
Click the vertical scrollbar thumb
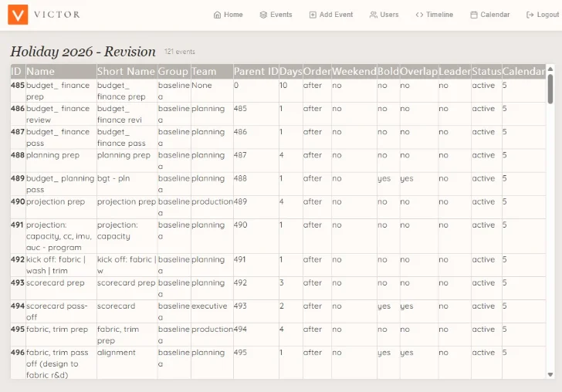pyautogui.click(x=550, y=89)
